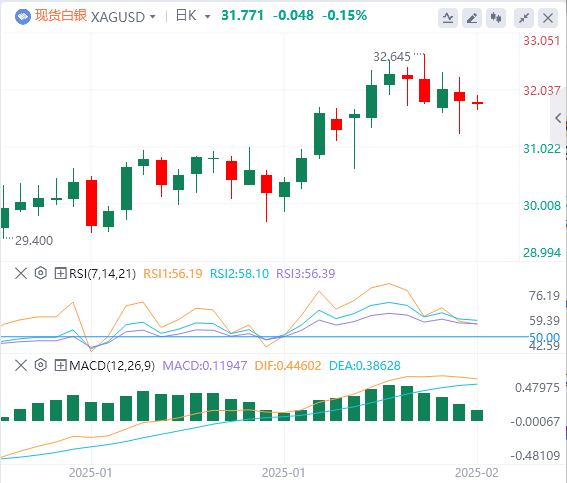Click the 2025-02 date axis label
567x483 pixels.
(x=477, y=473)
